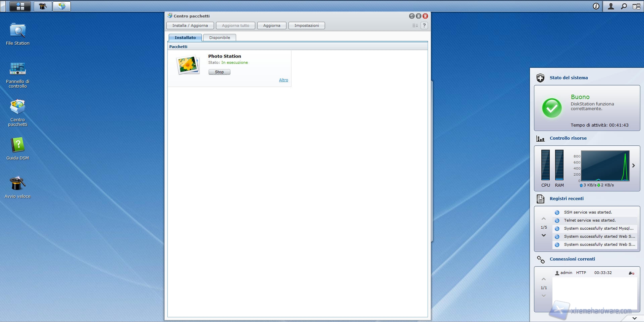Viewport: 644px width, 322px height.
Task: Click the Photo Station thumbnail image
Action: coord(188,64)
